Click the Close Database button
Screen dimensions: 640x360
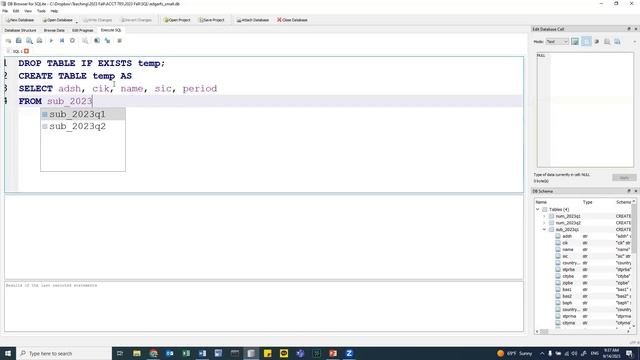click(292, 20)
